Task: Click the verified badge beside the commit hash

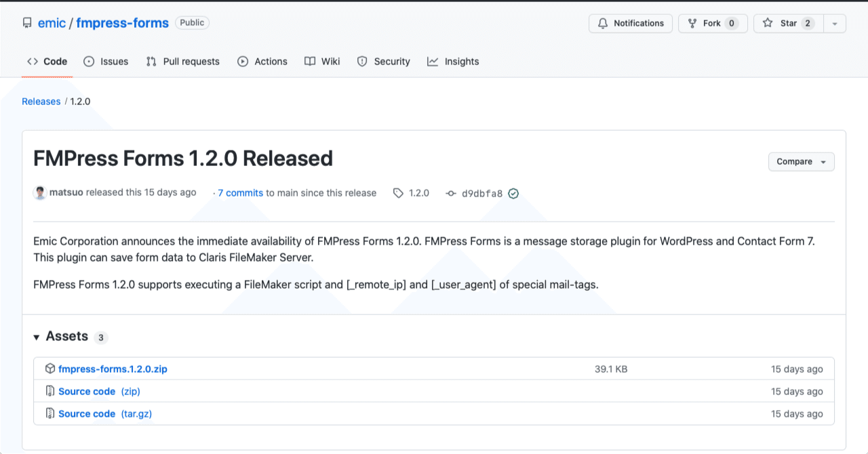Action: point(513,193)
